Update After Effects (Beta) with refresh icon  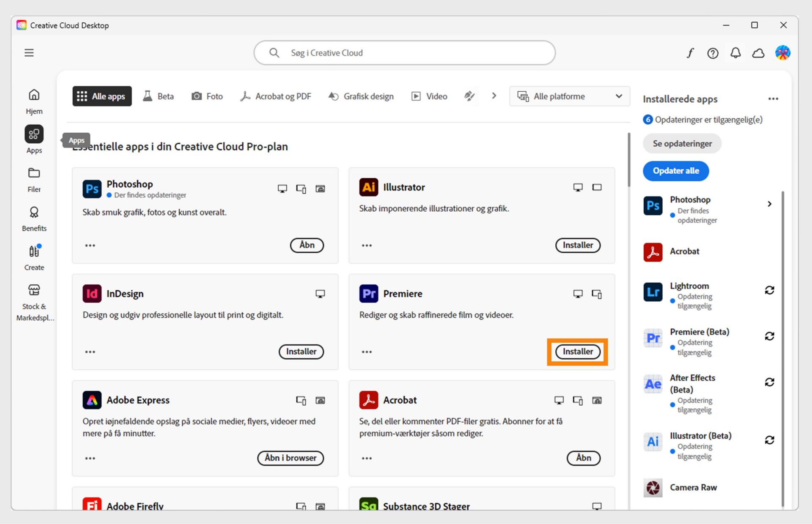tap(769, 382)
